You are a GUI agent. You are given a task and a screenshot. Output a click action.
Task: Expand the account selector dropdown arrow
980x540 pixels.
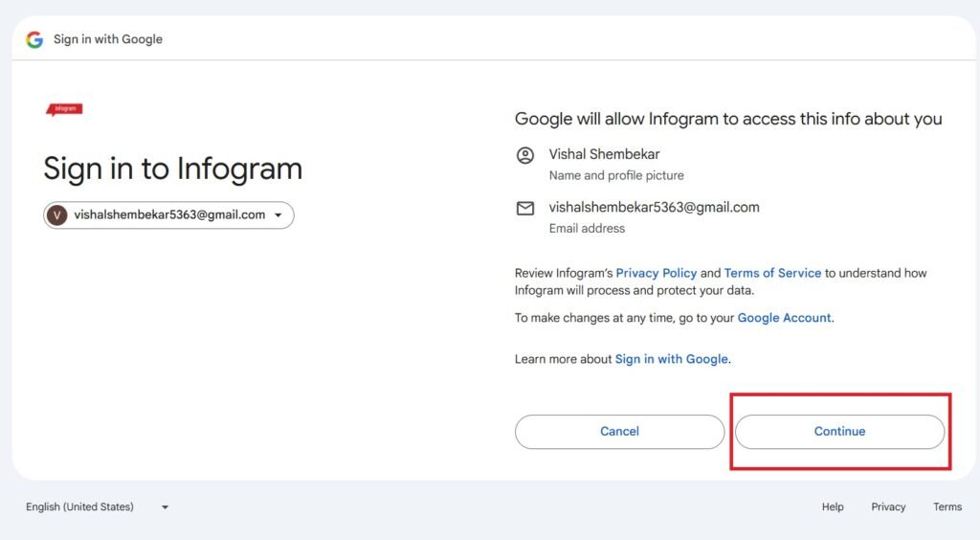(278, 215)
